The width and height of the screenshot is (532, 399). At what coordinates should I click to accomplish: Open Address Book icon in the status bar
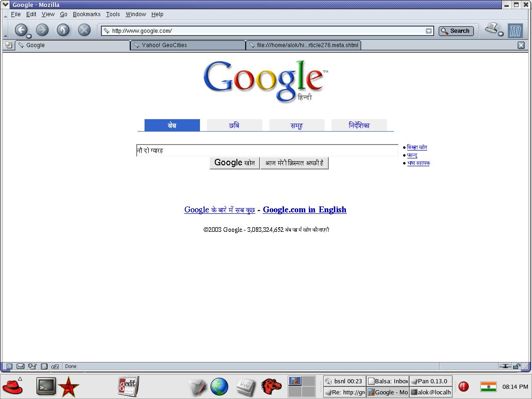tap(44, 366)
